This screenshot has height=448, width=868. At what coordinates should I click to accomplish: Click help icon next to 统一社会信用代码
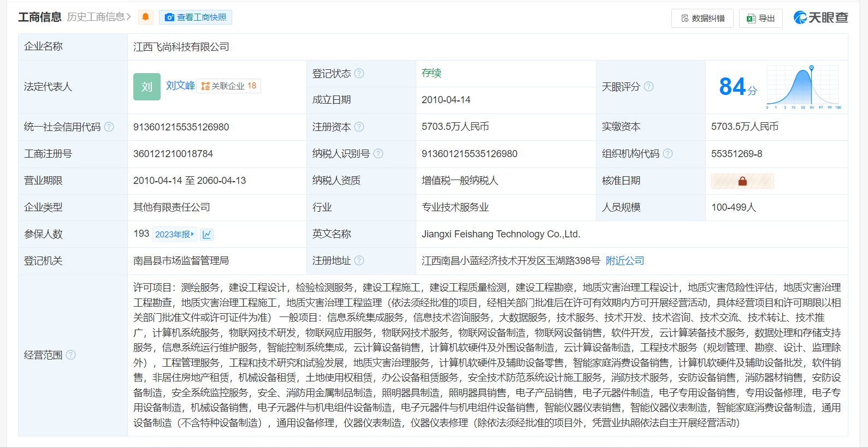(x=109, y=127)
